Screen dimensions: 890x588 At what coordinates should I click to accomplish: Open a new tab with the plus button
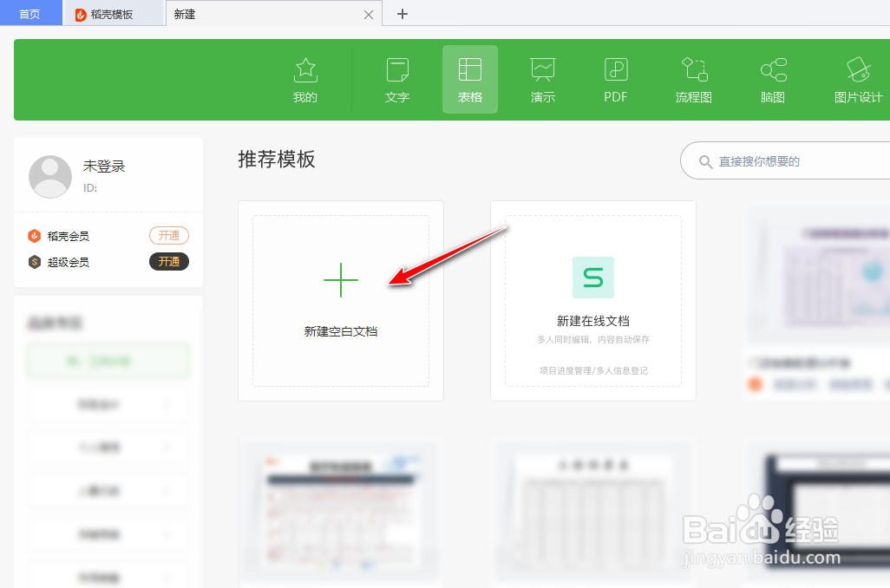[x=402, y=14]
